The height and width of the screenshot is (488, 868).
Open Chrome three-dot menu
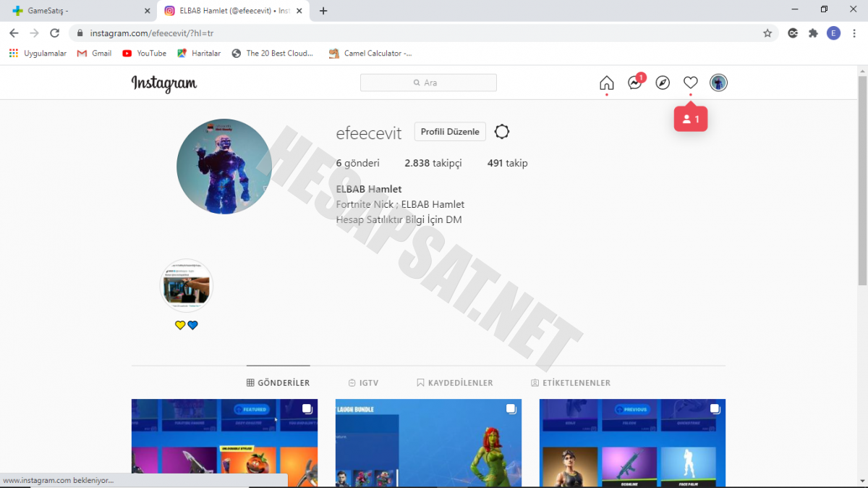pos(854,33)
